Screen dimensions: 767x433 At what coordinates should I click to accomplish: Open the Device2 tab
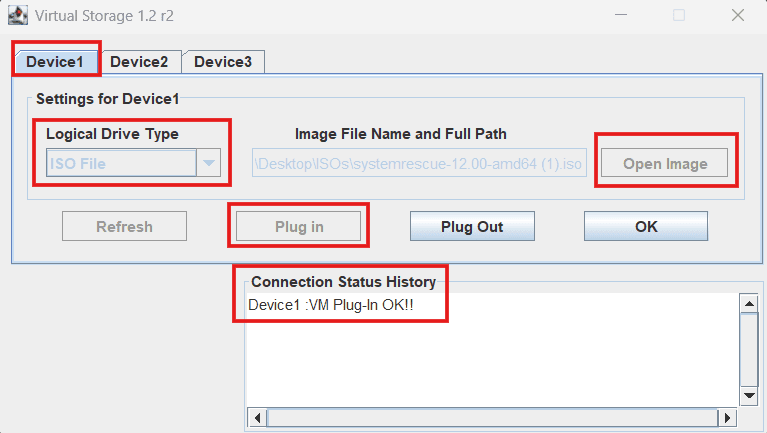click(139, 61)
